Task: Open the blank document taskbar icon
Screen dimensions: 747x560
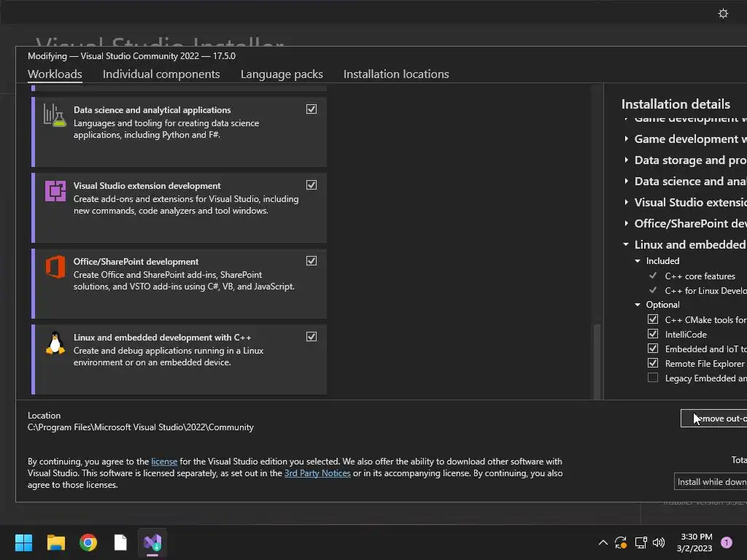Action: (120, 542)
